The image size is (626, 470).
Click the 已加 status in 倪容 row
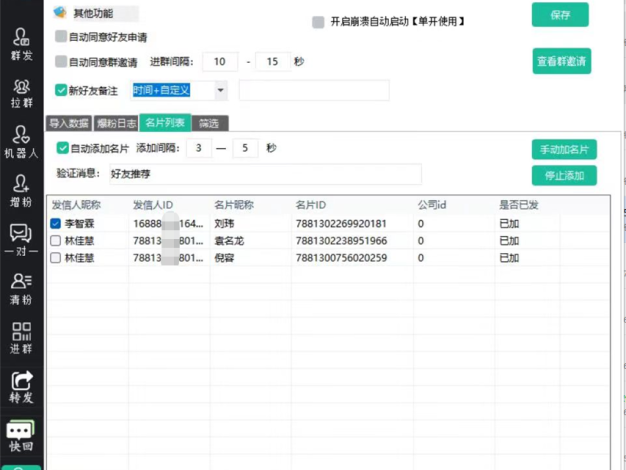(x=509, y=258)
